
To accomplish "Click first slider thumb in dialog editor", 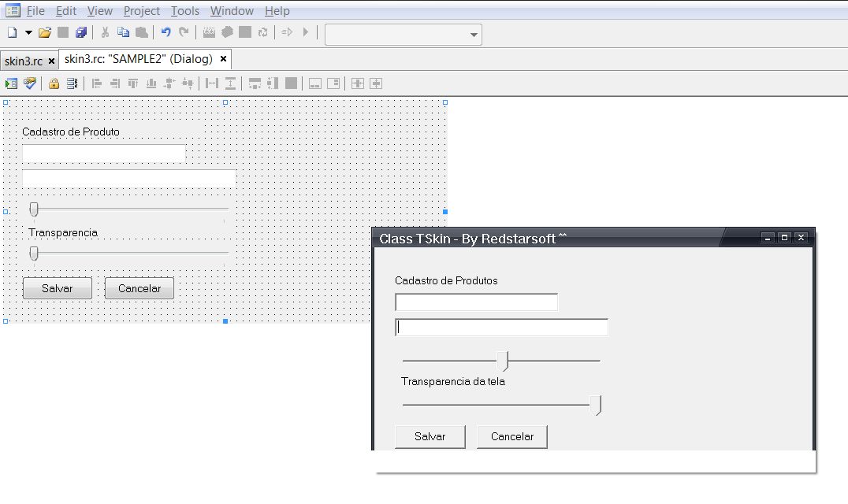I will [x=34, y=209].
